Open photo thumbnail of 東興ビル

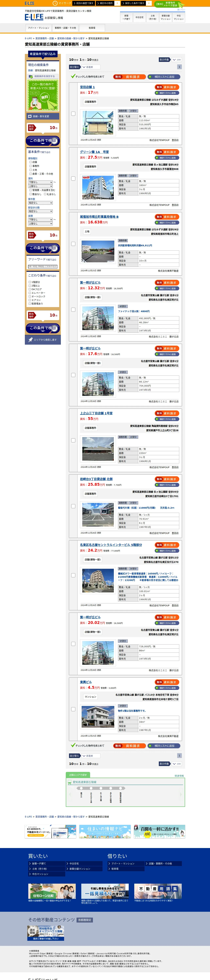[x=98, y=717]
